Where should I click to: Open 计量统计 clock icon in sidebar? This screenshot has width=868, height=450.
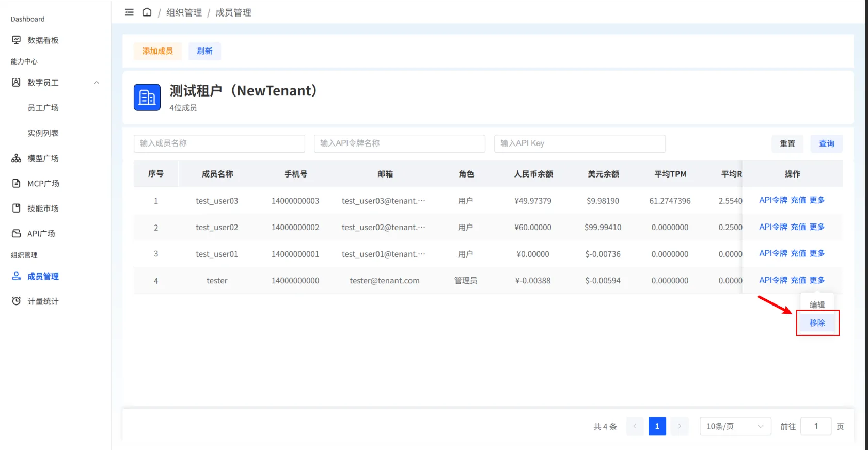tap(17, 301)
